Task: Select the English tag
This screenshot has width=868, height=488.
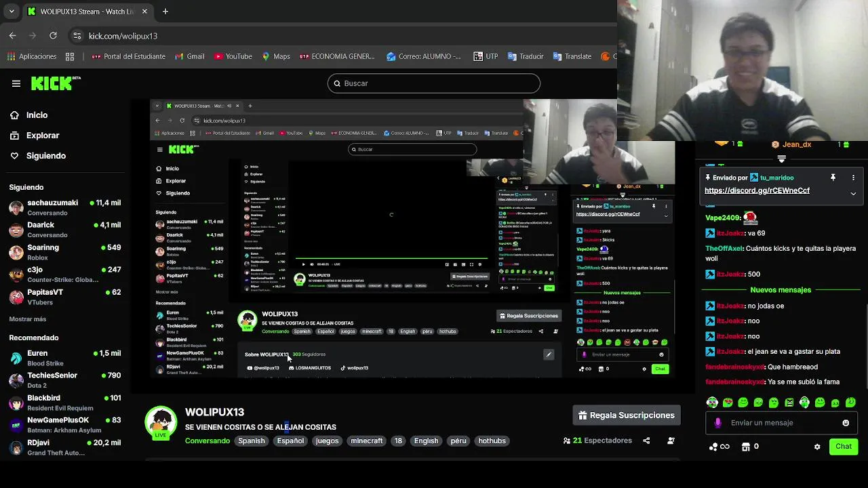Action: (x=426, y=441)
